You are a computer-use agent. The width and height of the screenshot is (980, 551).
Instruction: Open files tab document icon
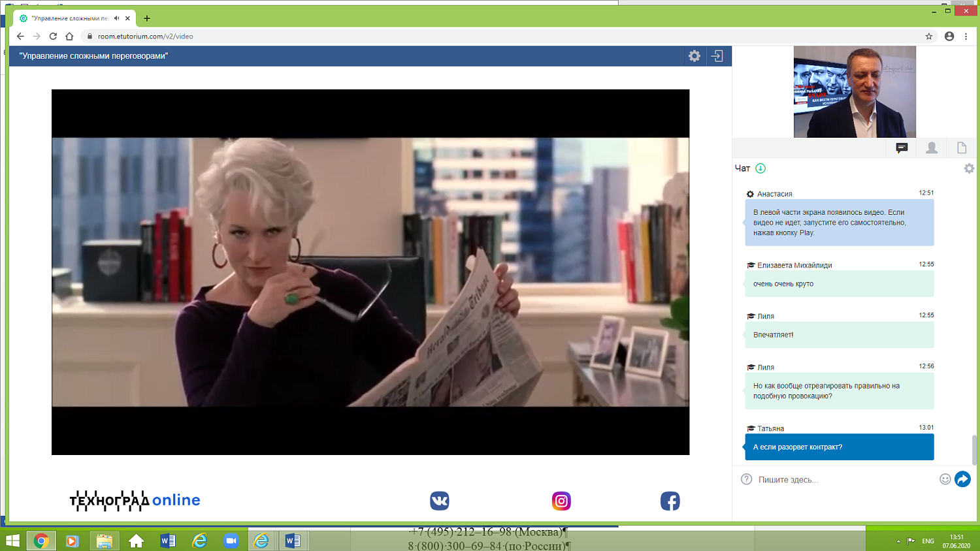[x=962, y=148]
